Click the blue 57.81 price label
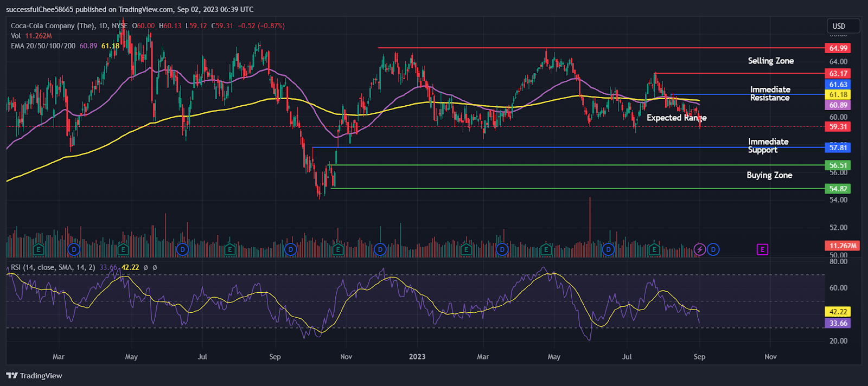This screenshot has width=868, height=386. [838, 147]
